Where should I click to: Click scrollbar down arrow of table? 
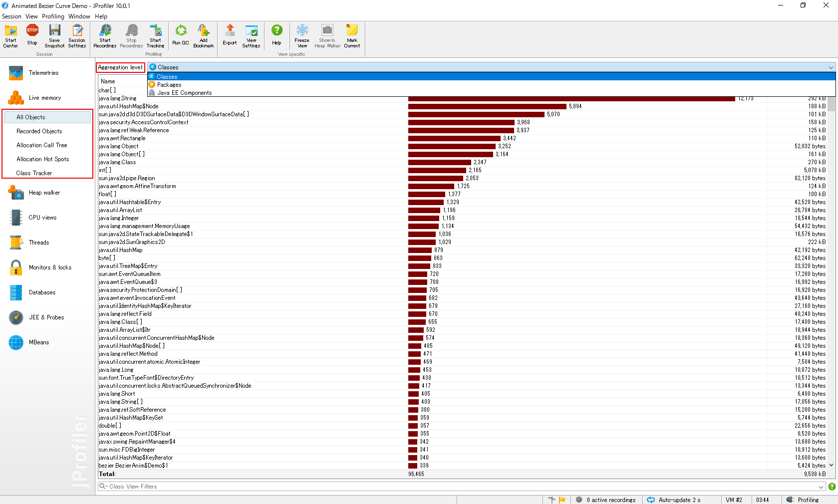coord(832,465)
